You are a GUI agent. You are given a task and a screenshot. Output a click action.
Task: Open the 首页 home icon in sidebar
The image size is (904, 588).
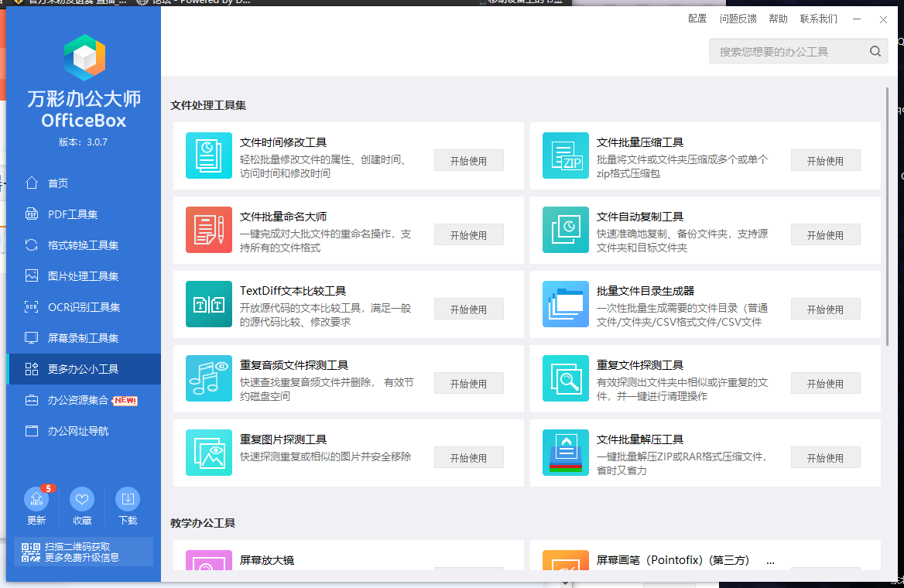(32, 183)
